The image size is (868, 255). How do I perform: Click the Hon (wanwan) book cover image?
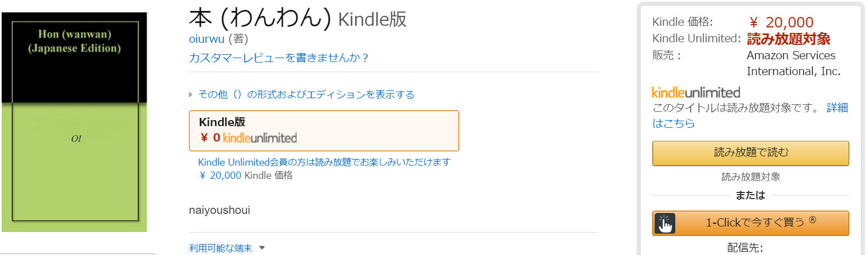point(74,122)
